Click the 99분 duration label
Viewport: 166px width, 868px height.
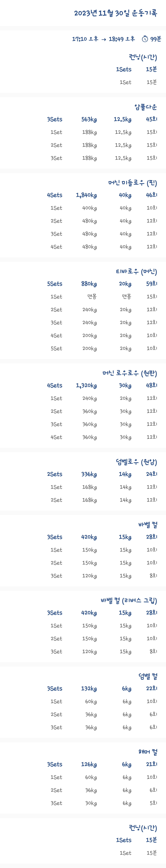156,39
